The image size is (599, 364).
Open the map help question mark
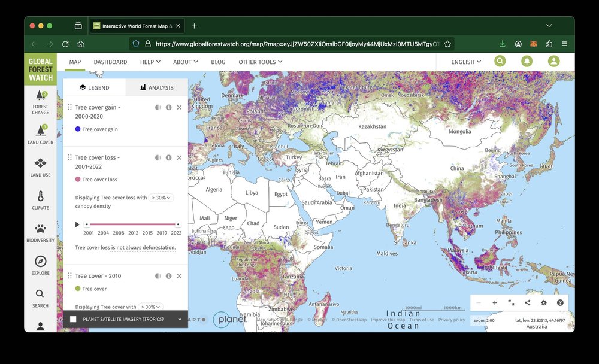click(560, 302)
